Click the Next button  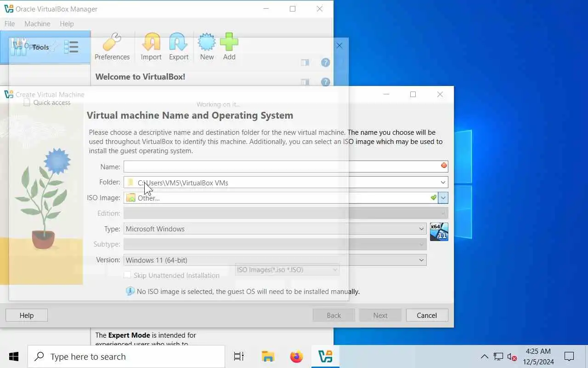point(380,315)
